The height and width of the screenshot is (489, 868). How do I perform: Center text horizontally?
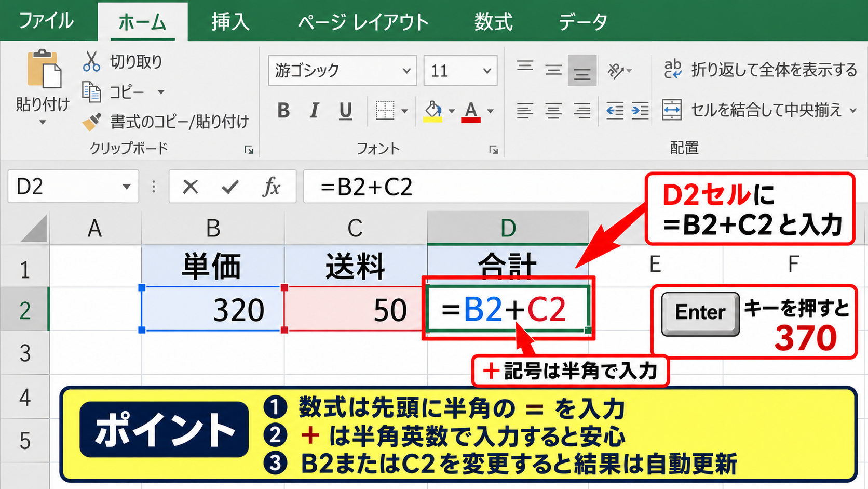(x=553, y=110)
